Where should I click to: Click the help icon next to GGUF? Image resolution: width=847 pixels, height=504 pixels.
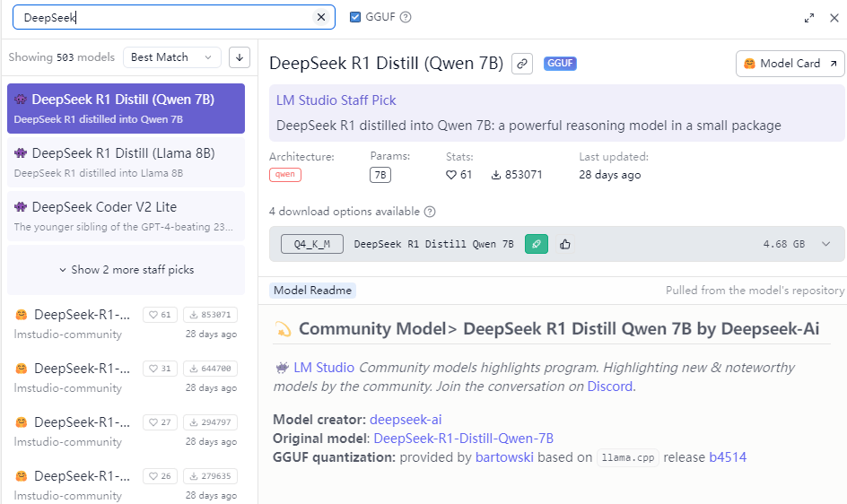click(x=406, y=17)
